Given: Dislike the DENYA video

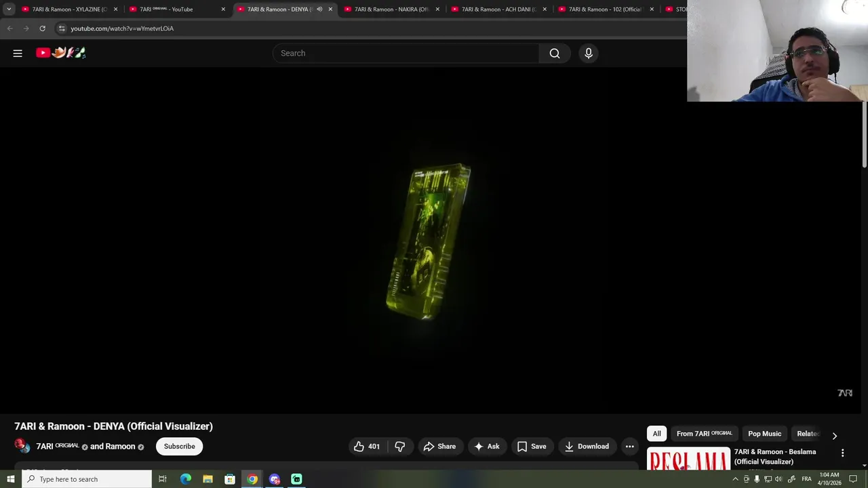Looking at the screenshot, I should pos(400,446).
